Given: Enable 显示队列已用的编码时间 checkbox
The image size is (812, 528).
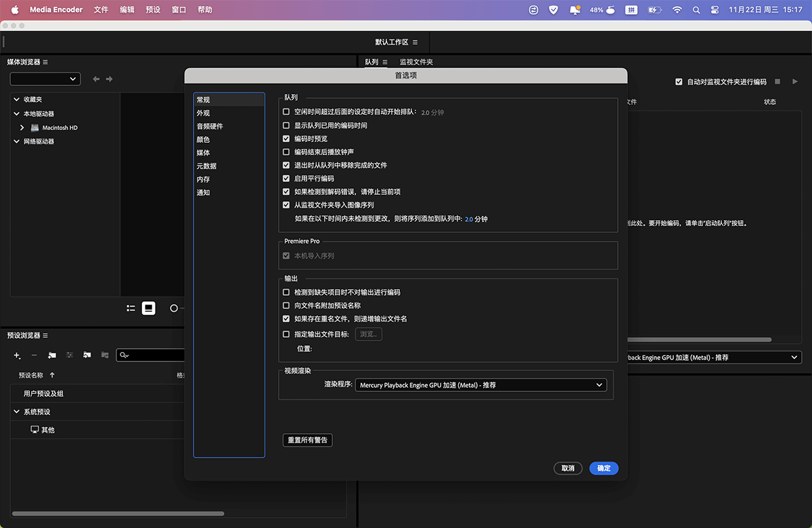Looking at the screenshot, I should coord(286,125).
